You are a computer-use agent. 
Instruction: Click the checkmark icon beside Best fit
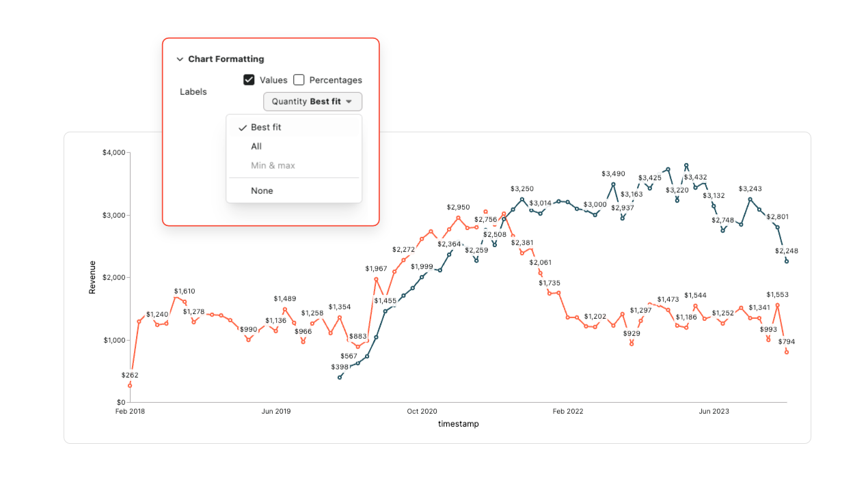(242, 128)
